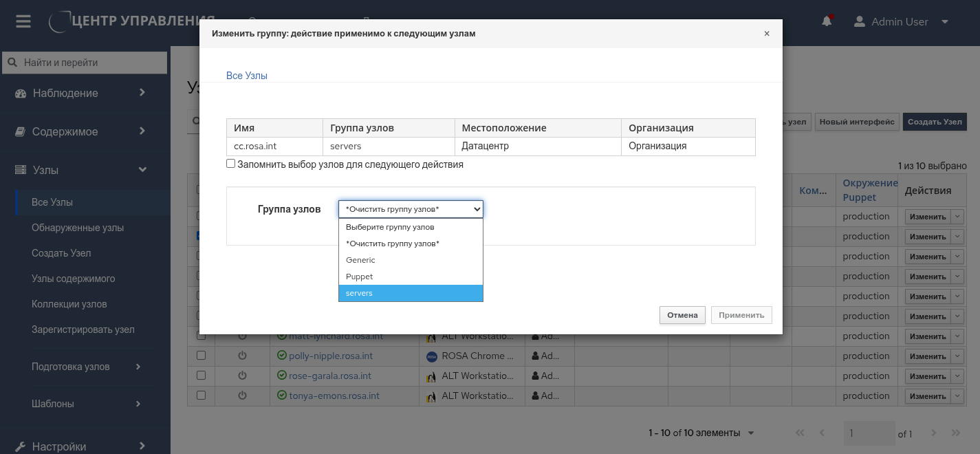Image resolution: width=980 pixels, height=454 pixels.
Task: Click the Наблюдение dashboard icon
Action: coord(21,93)
